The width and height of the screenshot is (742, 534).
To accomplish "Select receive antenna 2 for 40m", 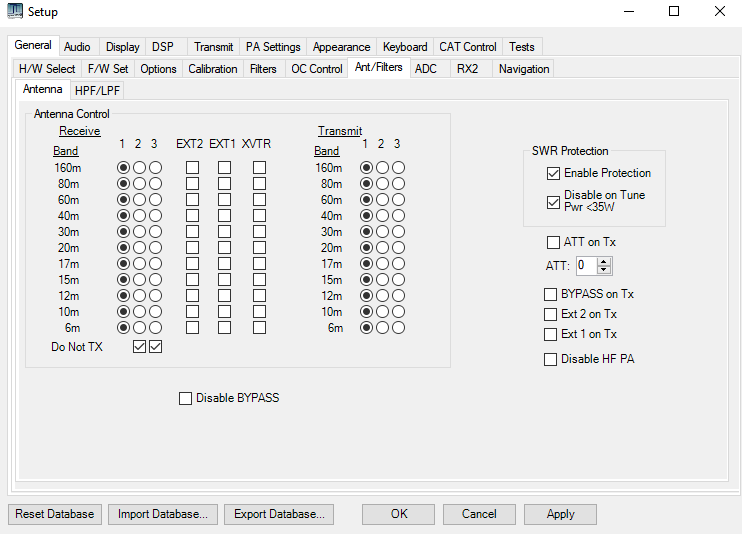I will [x=139, y=216].
